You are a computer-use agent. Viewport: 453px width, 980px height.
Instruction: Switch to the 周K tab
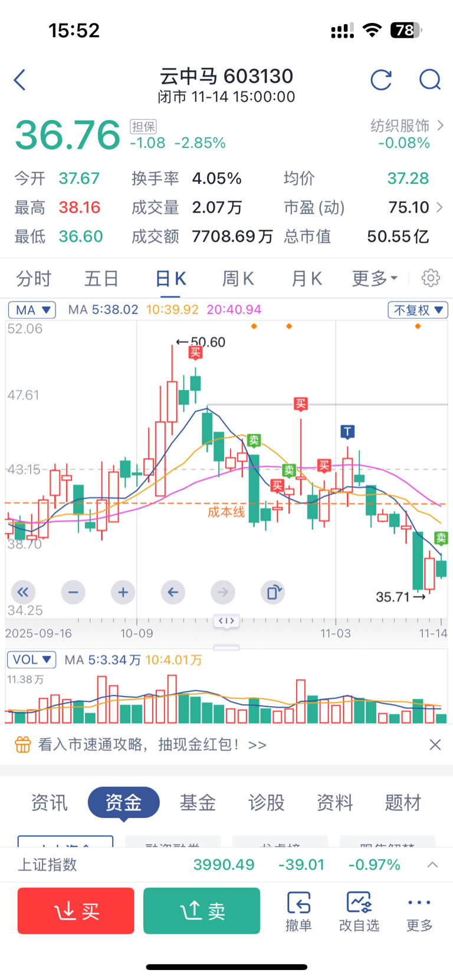coord(238,278)
